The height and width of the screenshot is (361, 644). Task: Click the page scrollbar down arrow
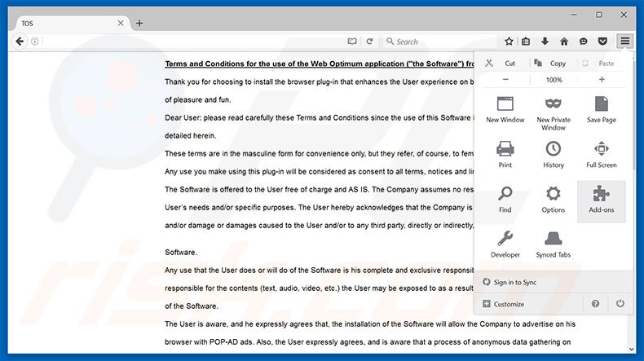(632, 349)
